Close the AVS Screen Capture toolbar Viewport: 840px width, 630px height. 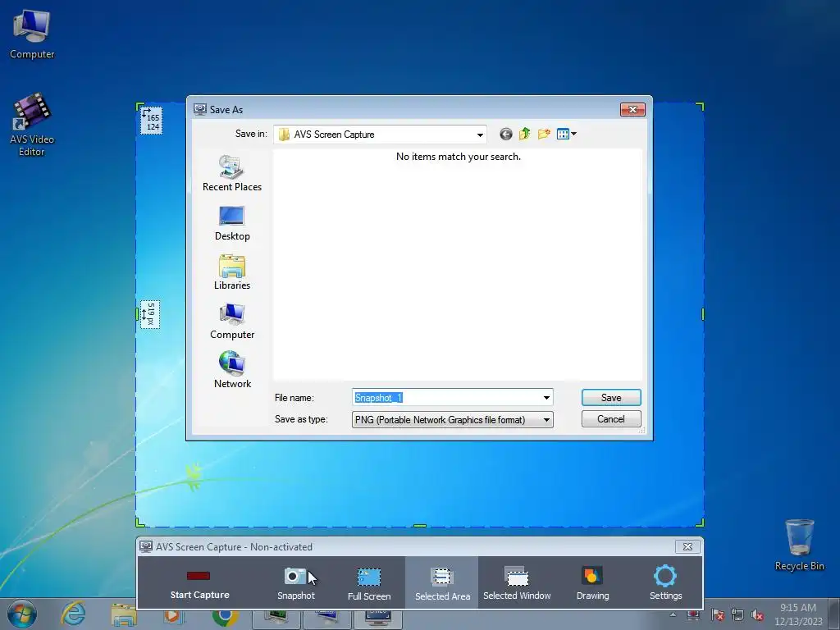coord(687,546)
